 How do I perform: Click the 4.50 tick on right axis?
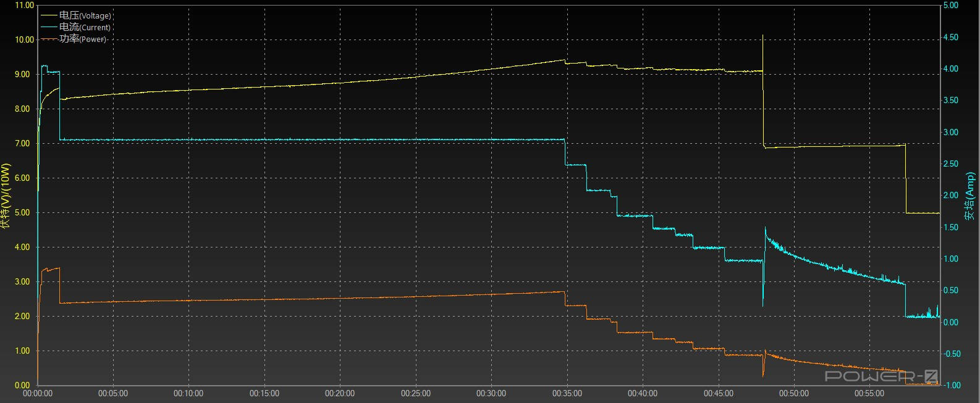point(952,37)
